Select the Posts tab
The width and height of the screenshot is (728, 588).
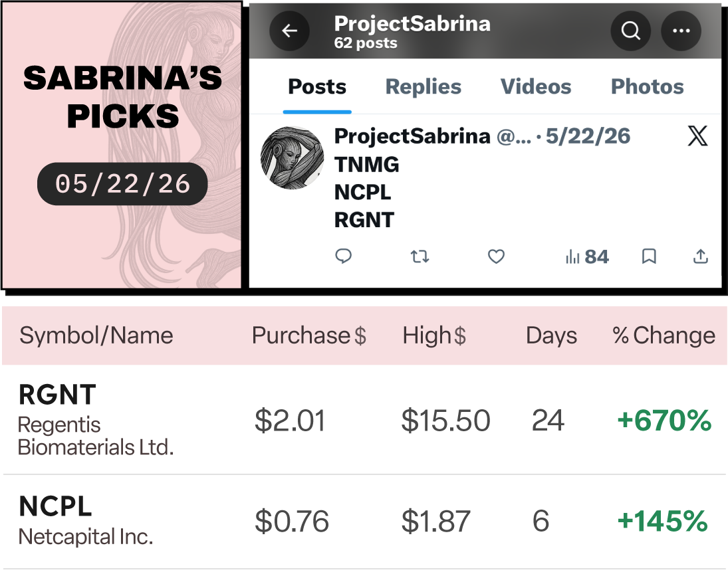coord(317,87)
